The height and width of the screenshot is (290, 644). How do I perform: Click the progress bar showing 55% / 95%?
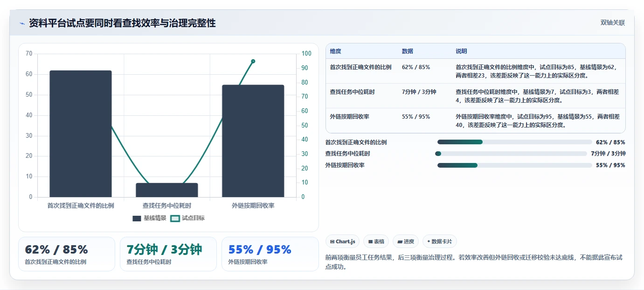click(x=514, y=165)
